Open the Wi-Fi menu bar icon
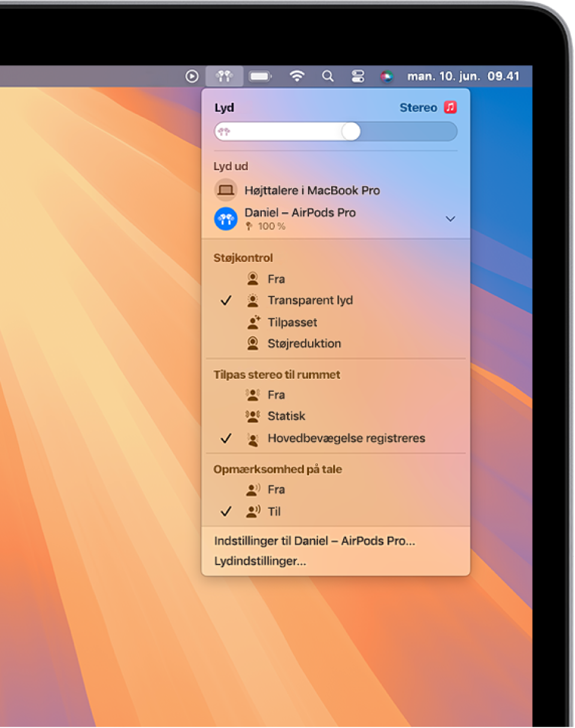The width and height of the screenshot is (575, 728). pos(296,76)
